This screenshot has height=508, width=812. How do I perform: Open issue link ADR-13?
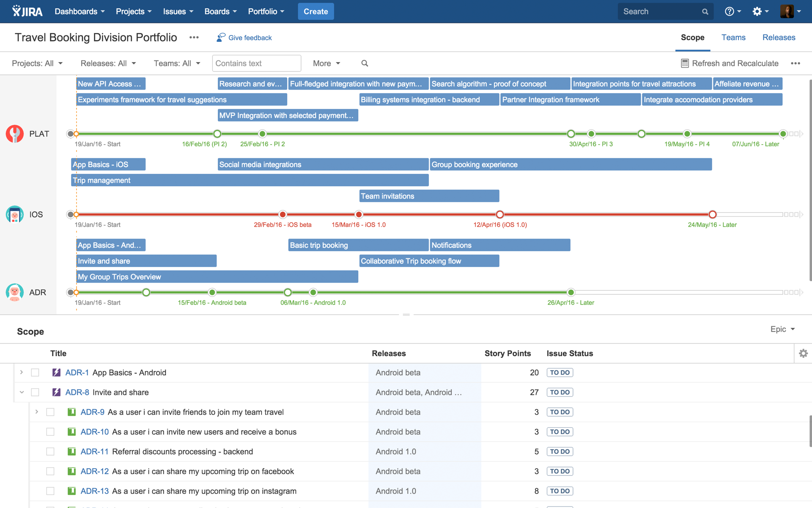coord(94,491)
